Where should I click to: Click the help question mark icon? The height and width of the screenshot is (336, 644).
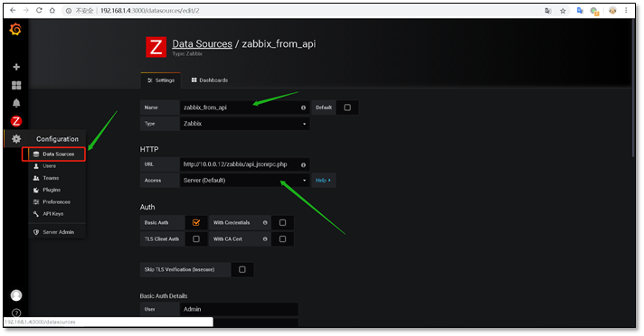[x=16, y=313]
